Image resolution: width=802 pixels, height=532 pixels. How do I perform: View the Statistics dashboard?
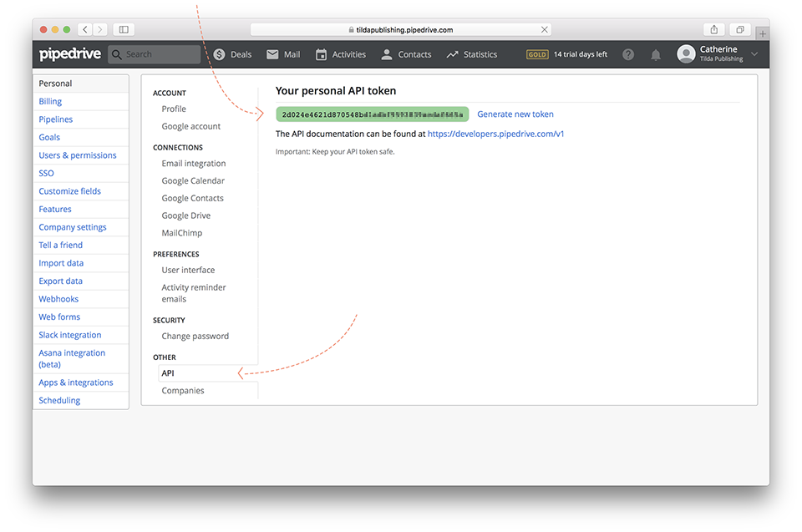(x=471, y=53)
